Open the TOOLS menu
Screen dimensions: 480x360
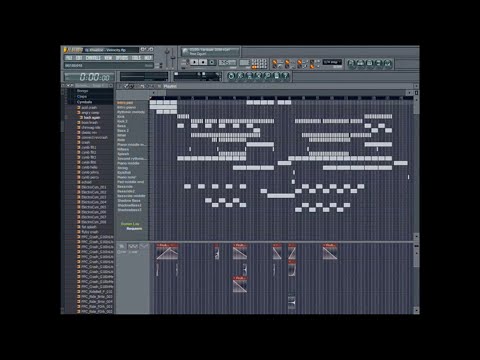click(136, 58)
